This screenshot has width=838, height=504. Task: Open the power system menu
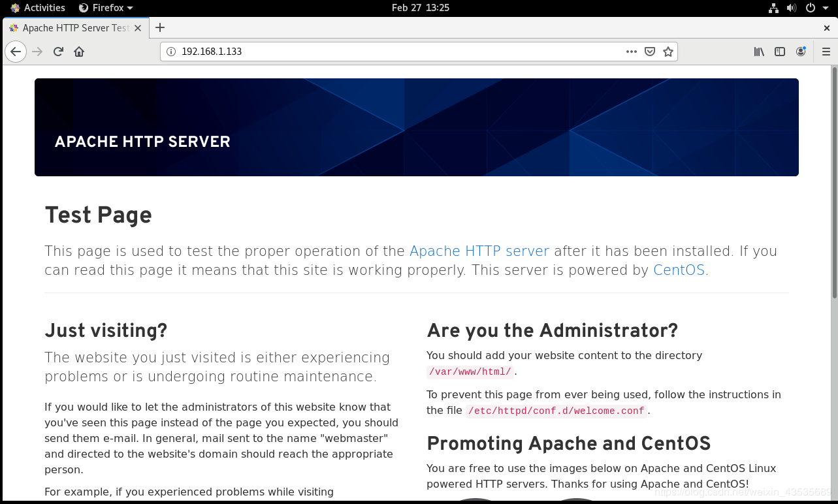[811, 8]
